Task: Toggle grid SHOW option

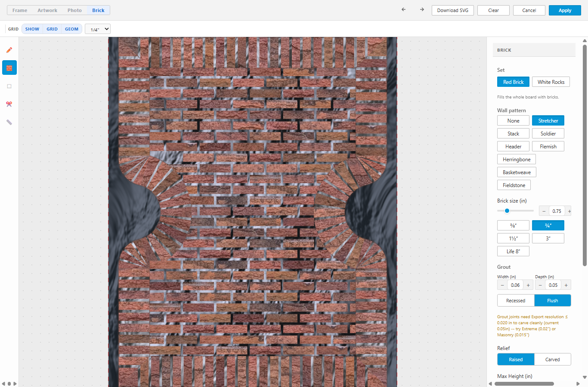Action: [32, 29]
